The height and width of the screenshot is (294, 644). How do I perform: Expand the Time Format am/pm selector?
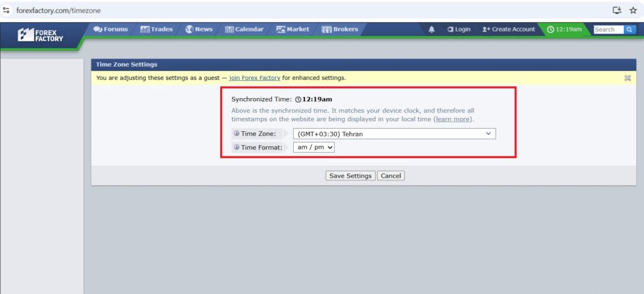[x=314, y=147]
